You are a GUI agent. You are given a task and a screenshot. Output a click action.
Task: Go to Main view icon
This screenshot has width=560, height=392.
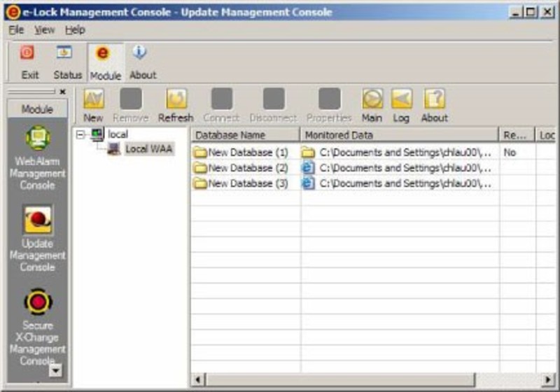click(x=372, y=99)
